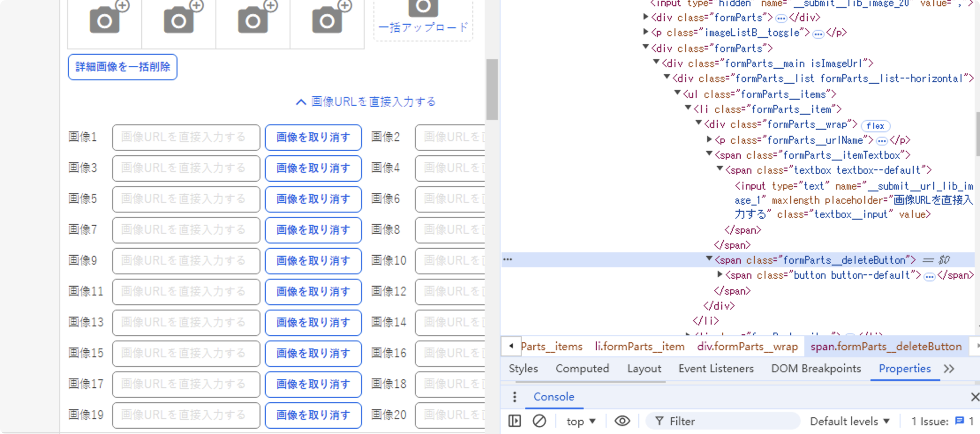Focus the console Filter input
The height and width of the screenshot is (434, 980).
pyautogui.click(x=723, y=421)
